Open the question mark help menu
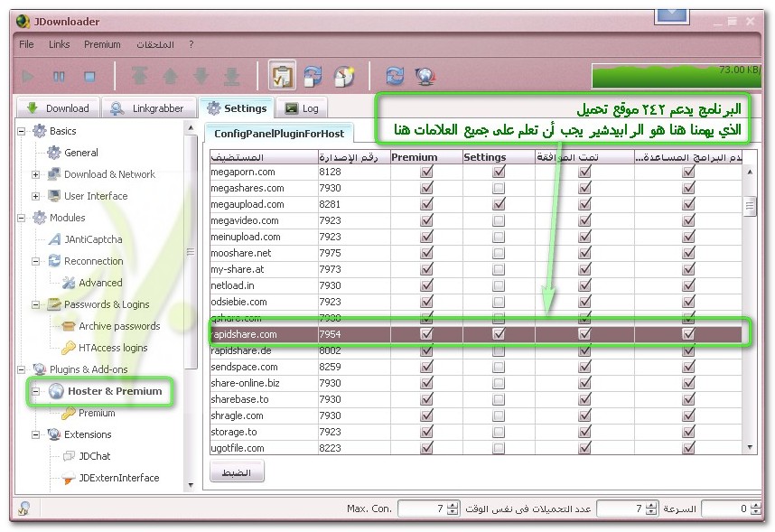The width and height of the screenshot is (775, 532). click(191, 44)
